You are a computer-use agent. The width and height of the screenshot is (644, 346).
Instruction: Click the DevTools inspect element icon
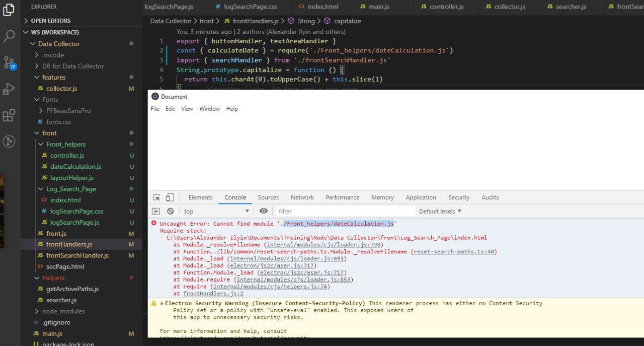[156, 197]
